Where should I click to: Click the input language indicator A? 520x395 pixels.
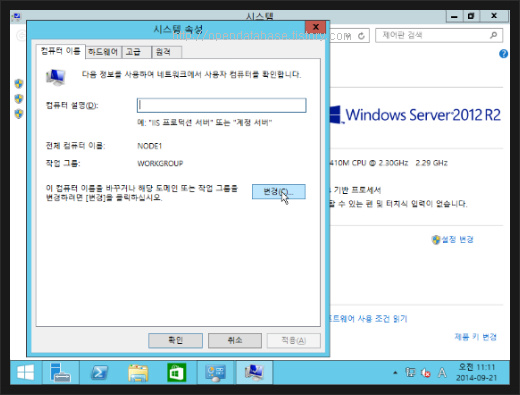[x=442, y=372]
